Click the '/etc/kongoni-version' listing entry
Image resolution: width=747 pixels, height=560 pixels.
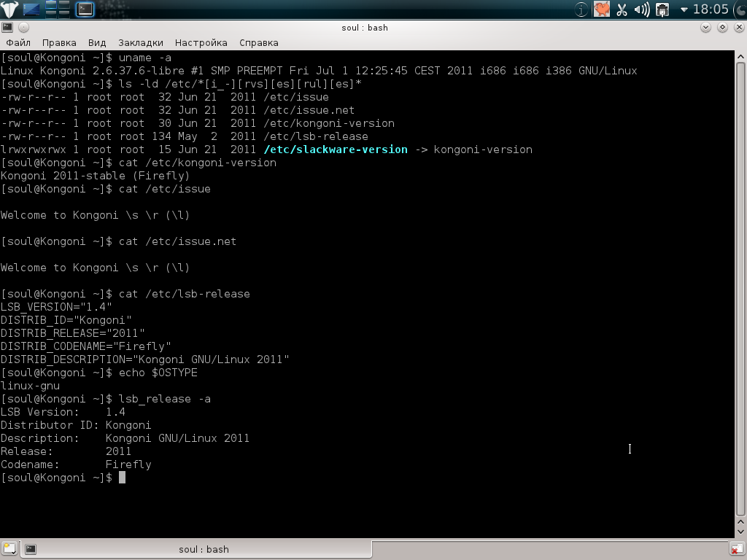click(x=329, y=123)
